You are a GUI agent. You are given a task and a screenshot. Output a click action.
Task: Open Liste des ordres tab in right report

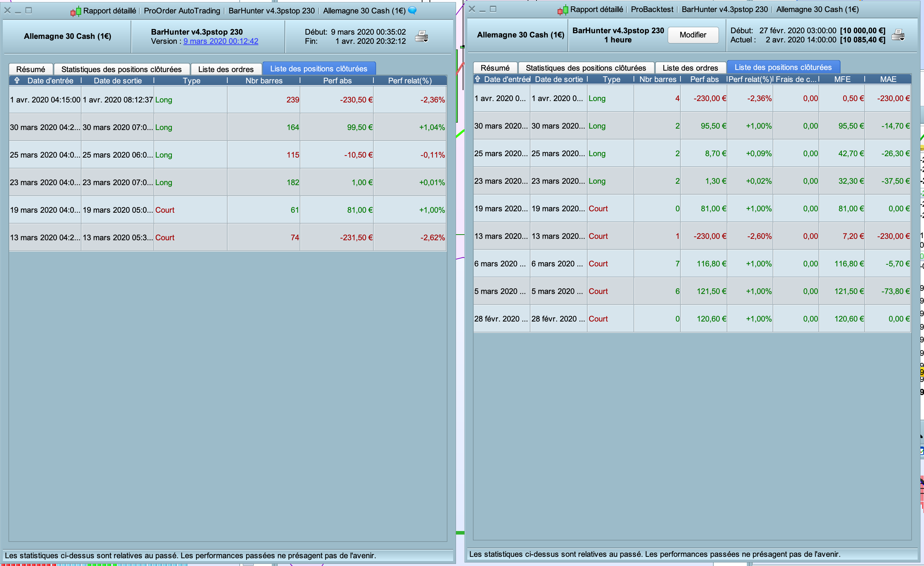click(x=690, y=68)
